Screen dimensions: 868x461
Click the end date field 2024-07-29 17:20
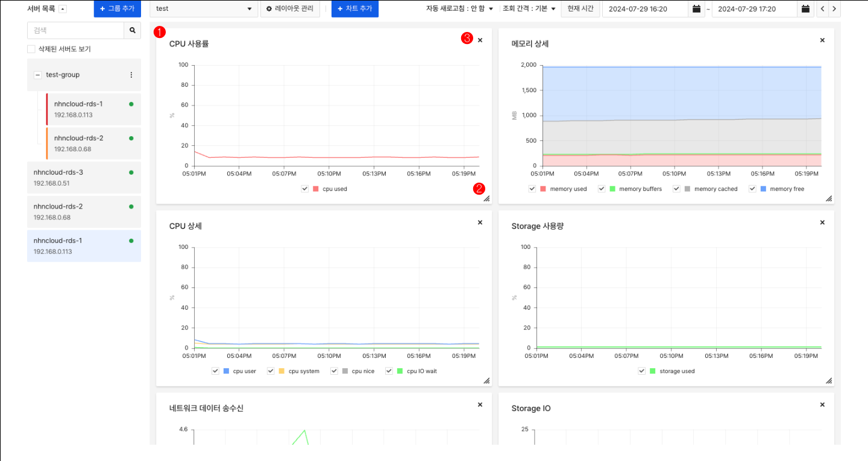click(754, 9)
